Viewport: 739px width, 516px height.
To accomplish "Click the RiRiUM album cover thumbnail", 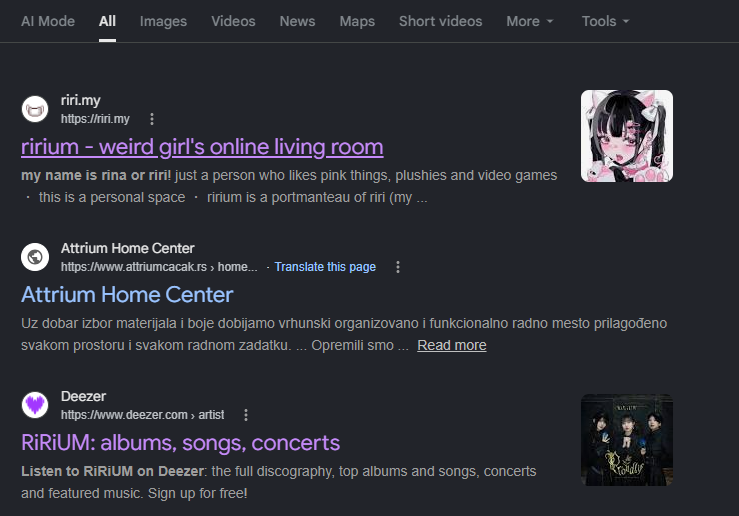I will [627, 440].
